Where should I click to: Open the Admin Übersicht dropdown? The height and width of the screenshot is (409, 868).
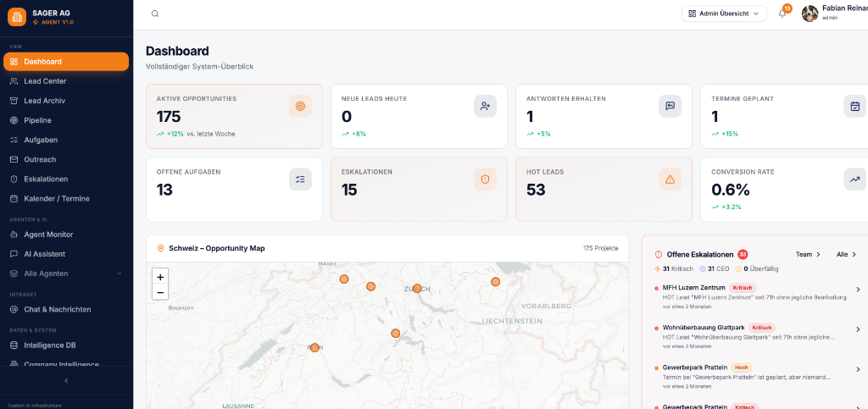point(724,14)
